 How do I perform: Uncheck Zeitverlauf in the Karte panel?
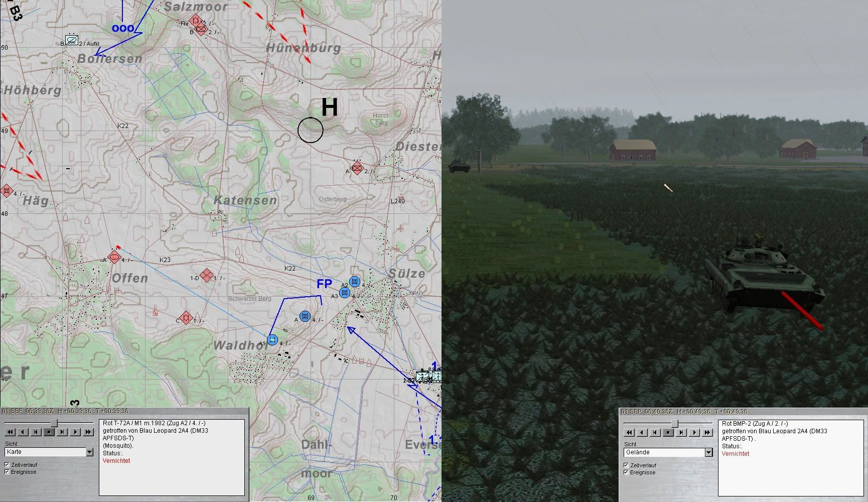tap(7, 465)
